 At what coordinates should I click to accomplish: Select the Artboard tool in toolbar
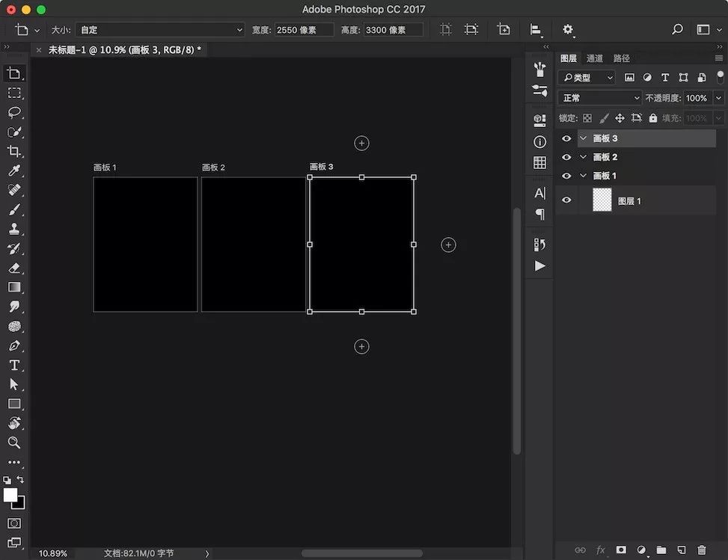point(14,73)
